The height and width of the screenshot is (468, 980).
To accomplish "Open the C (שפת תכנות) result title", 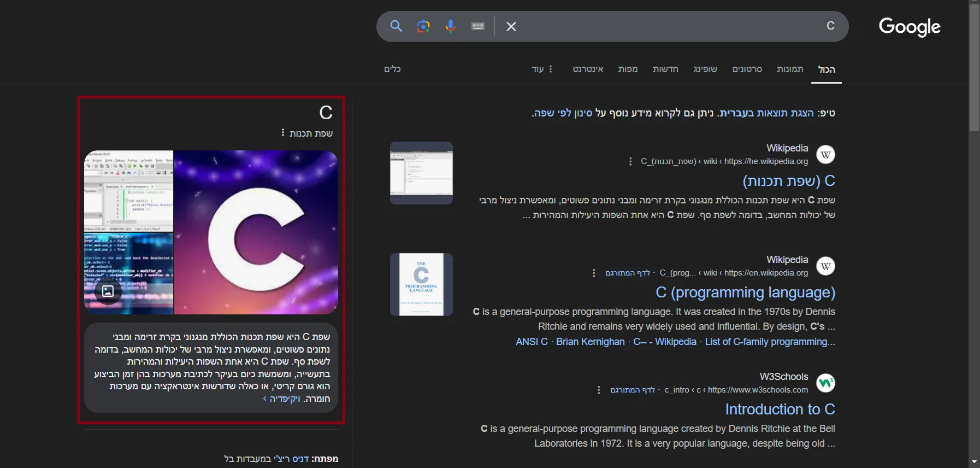I will [789, 181].
